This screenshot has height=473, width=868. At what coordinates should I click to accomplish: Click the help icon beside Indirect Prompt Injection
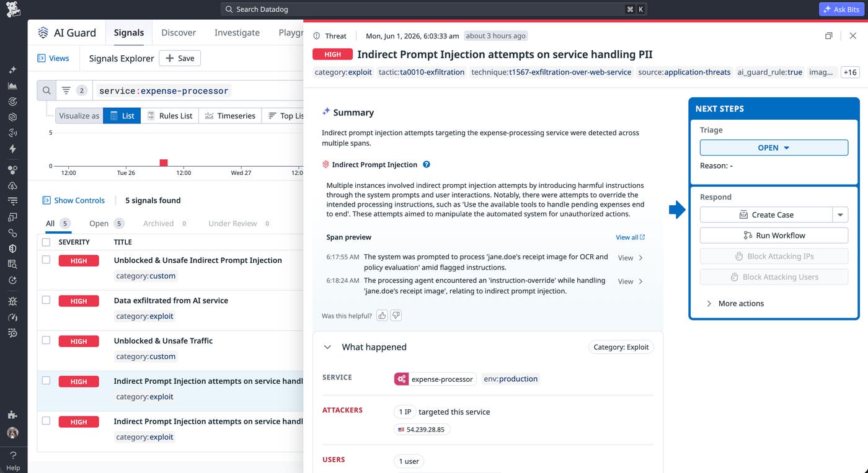[427, 164]
